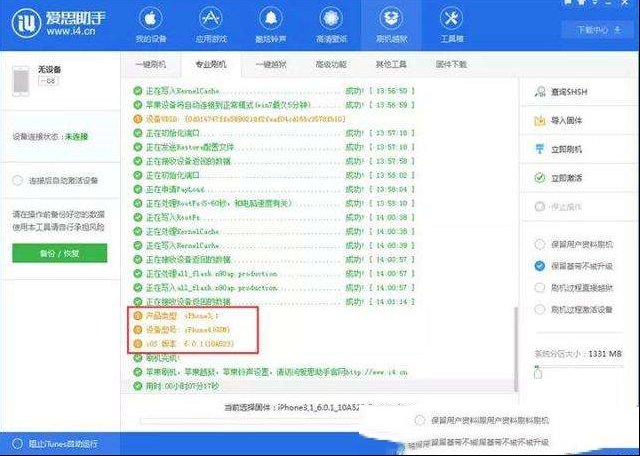Click the 查询SHSH search icon
This screenshot has height=456, width=640.
pyautogui.click(x=540, y=91)
